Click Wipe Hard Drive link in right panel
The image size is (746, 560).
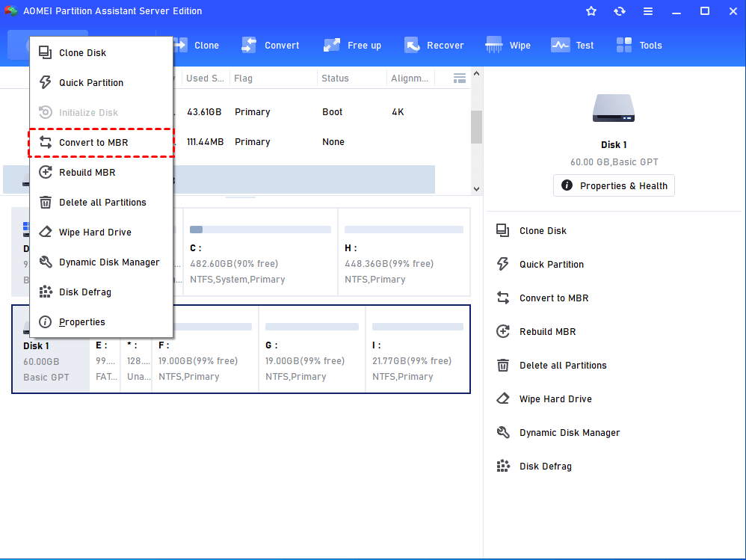point(555,399)
